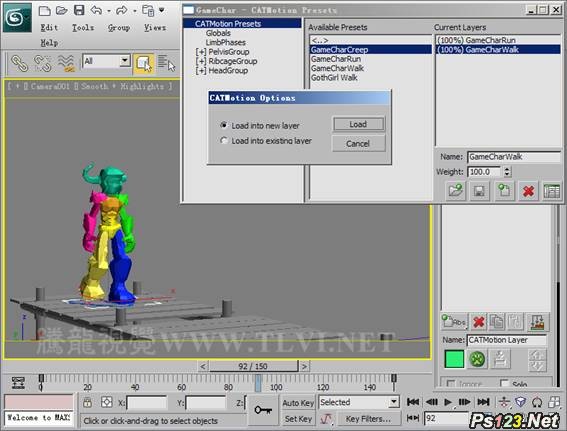The height and width of the screenshot is (431, 567).
Task: Open CATMotion Editor paw icon
Action: (x=477, y=359)
